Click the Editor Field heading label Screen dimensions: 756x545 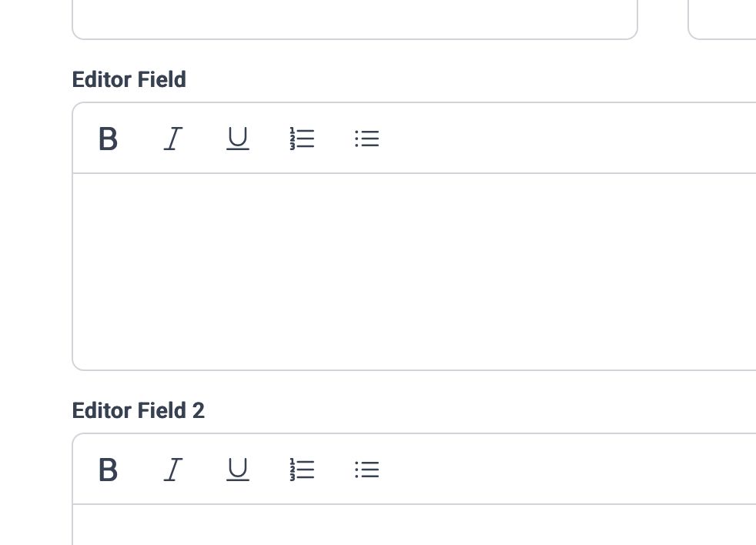click(x=129, y=79)
